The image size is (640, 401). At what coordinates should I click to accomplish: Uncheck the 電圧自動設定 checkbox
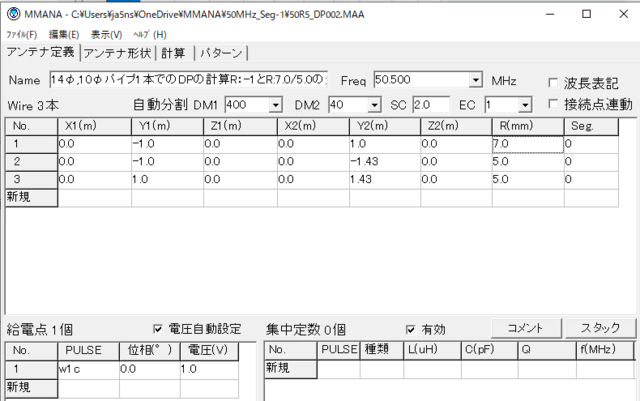tap(158, 328)
